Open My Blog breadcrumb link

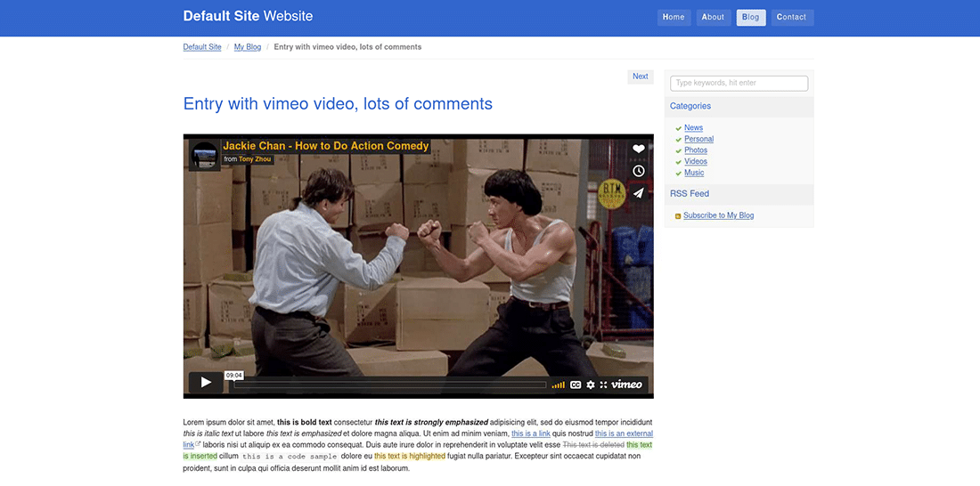click(x=248, y=47)
